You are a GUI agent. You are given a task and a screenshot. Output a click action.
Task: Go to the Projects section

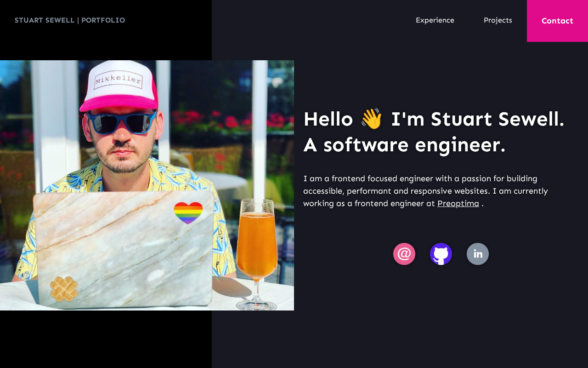[x=498, y=20]
